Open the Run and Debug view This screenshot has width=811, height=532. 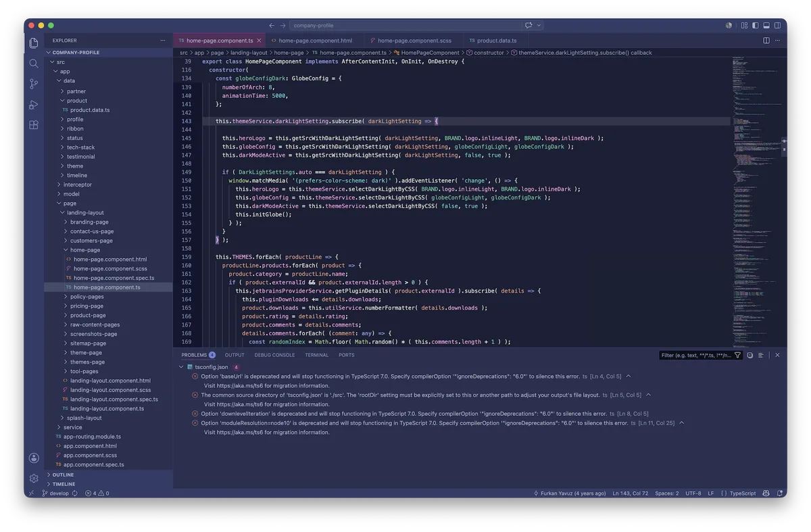pyautogui.click(x=34, y=105)
